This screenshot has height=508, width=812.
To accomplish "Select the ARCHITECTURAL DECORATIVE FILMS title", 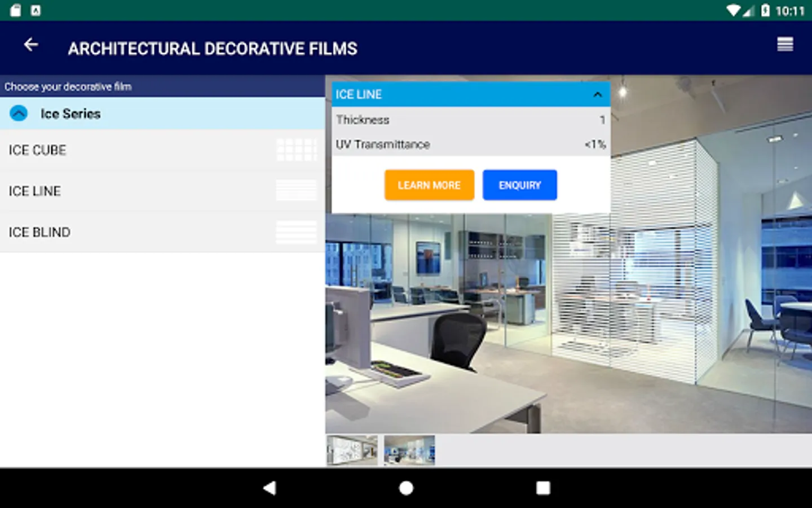I will 212,49.
